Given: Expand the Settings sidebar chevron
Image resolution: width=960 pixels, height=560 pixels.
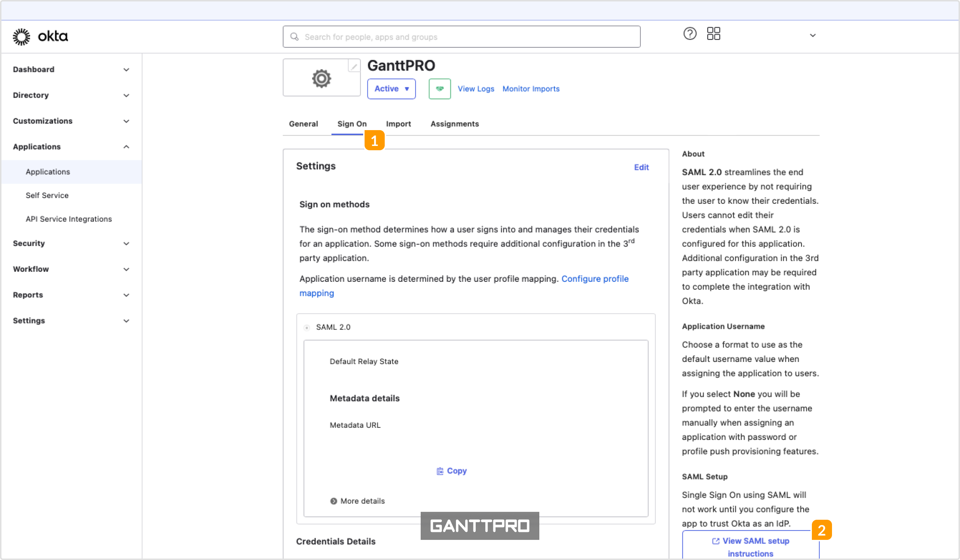Looking at the screenshot, I should tap(126, 321).
